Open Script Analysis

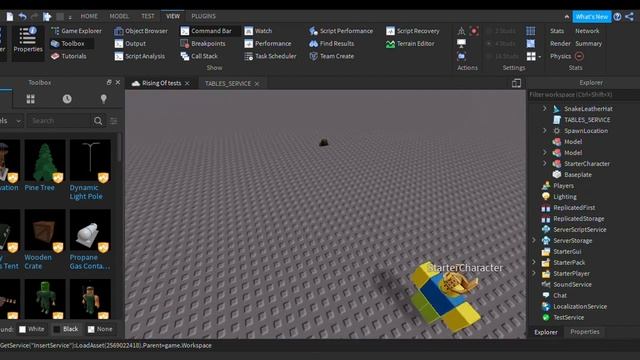point(140,56)
